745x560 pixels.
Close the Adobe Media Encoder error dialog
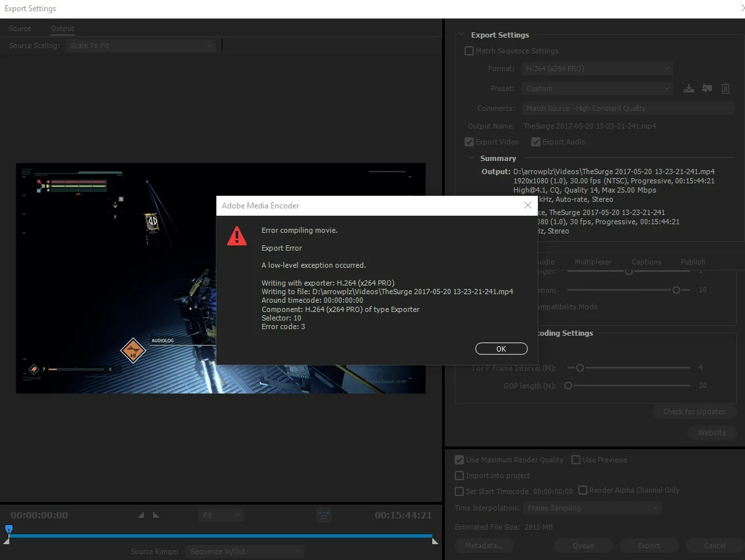pyautogui.click(x=527, y=205)
